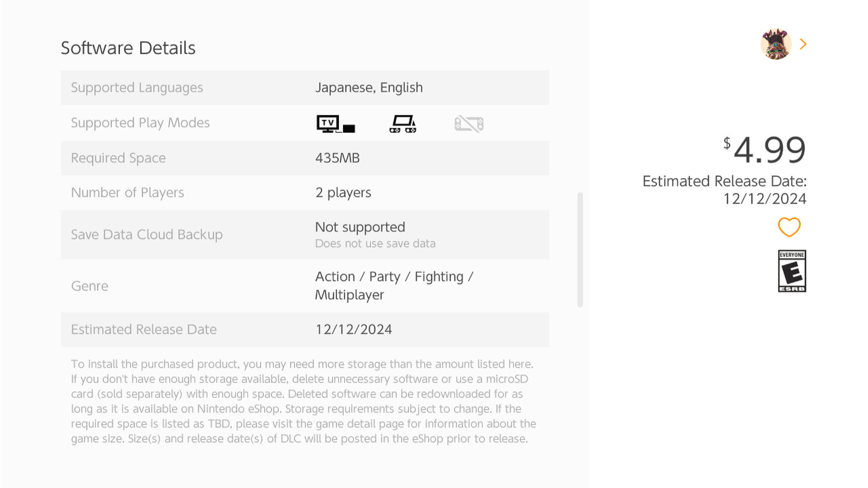868x488 pixels.
Task: Click the Japanese, English language value
Action: tap(369, 88)
